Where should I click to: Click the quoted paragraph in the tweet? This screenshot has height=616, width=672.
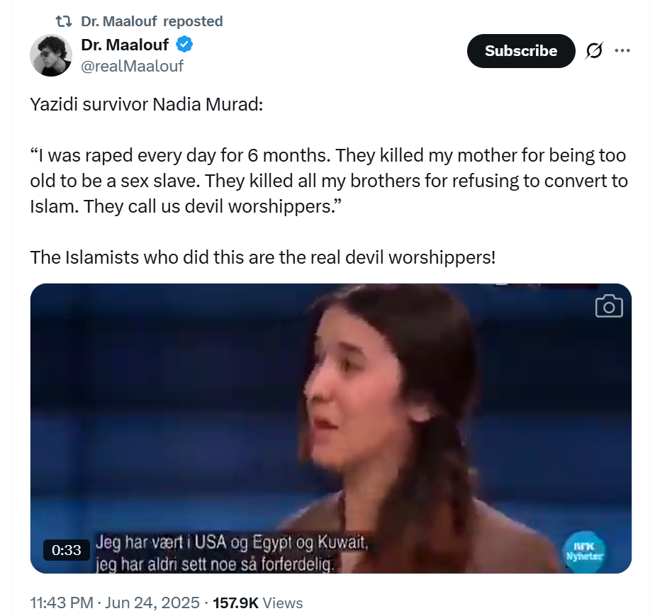tap(327, 180)
